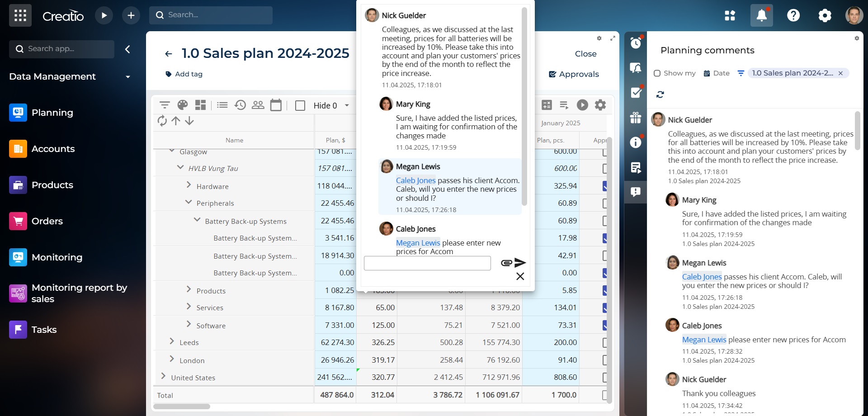Open the Hide 0 dropdown arrow
Screen dimensions: 868x416
pyautogui.click(x=347, y=105)
